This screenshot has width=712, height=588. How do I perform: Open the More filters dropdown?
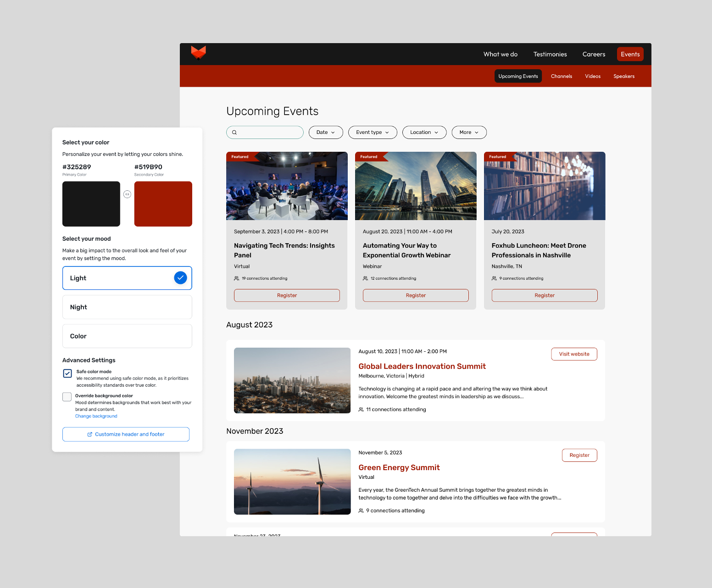pos(469,133)
